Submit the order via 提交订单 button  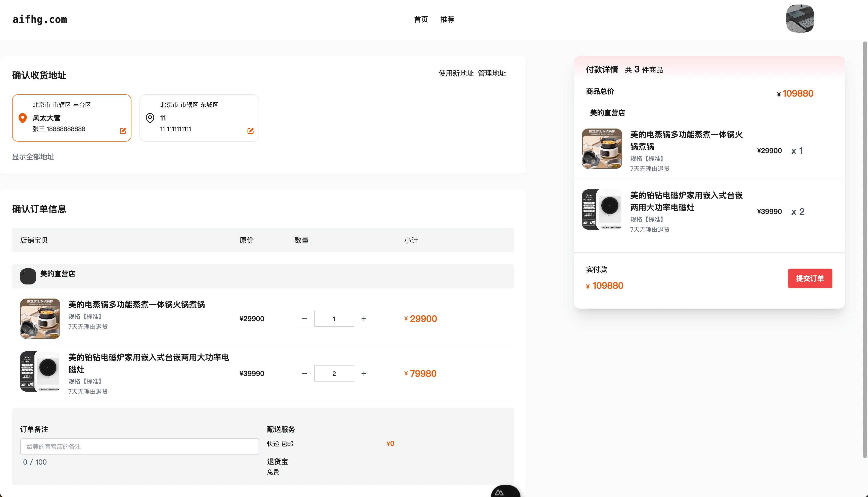(810, 278)
